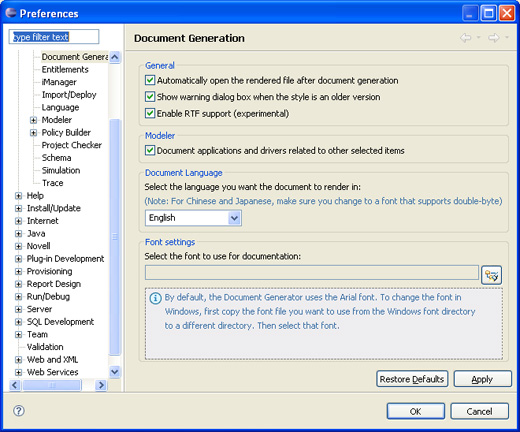
Task: Expand the Server node
Action: [x=19, y=309]
